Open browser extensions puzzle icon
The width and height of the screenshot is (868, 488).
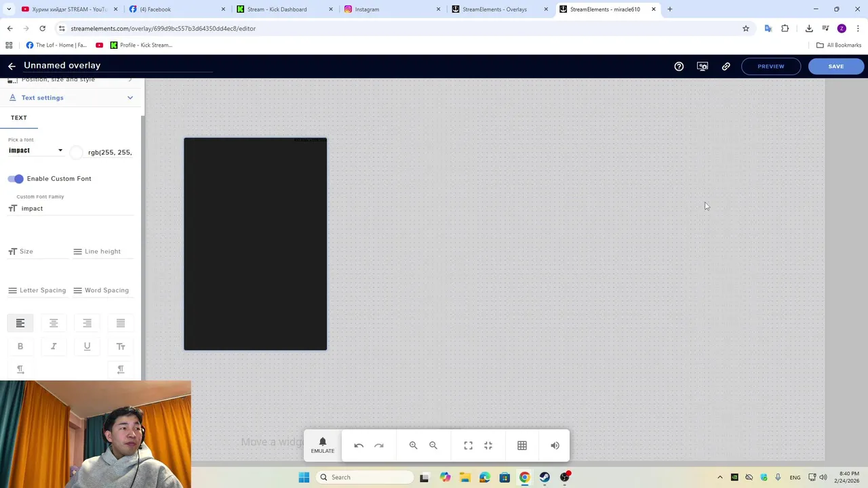click(785, 28)
